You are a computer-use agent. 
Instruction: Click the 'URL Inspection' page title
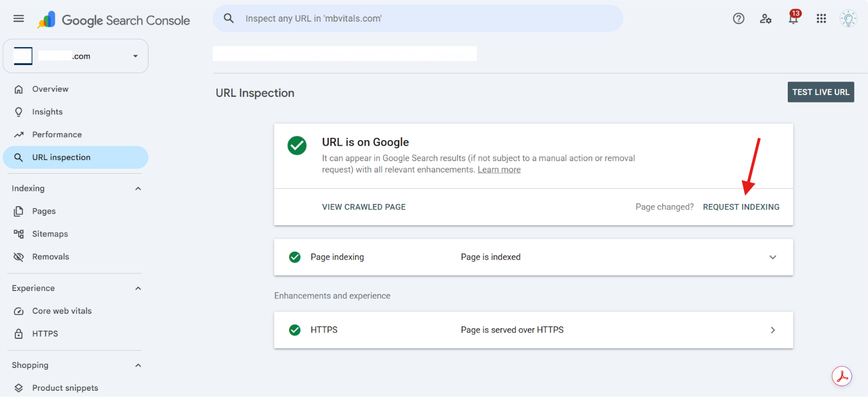pos(255,93)
